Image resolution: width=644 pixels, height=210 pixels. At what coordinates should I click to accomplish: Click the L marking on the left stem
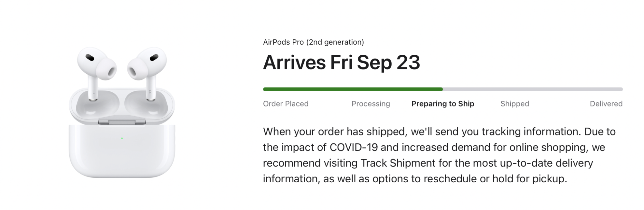pos(94,92)
